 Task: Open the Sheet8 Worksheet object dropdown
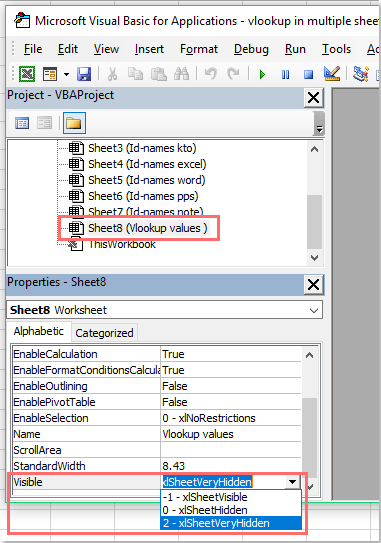click(314, 310)
